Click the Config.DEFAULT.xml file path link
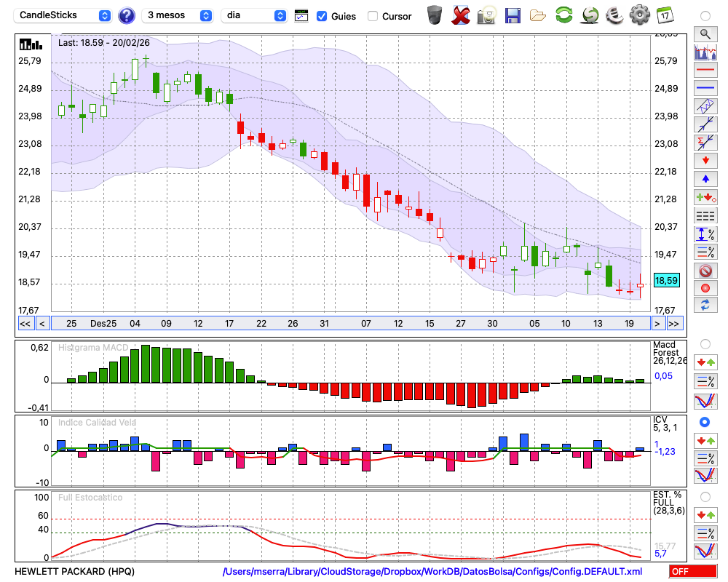 pyautogui.click(x=432, y=572)
